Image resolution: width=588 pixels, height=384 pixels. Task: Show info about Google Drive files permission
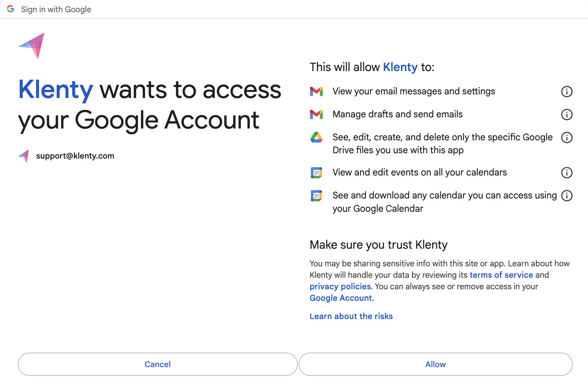pos(566,137)
